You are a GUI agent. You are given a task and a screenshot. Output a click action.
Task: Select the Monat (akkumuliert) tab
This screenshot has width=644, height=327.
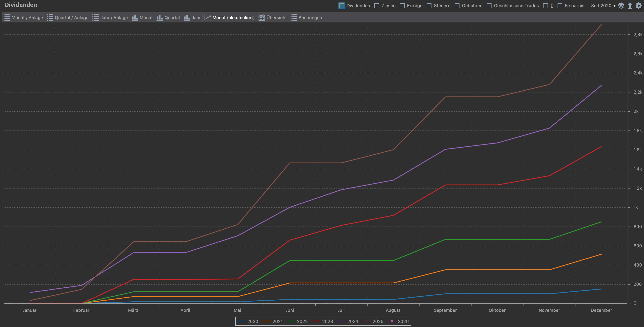(x=230, y=17)
